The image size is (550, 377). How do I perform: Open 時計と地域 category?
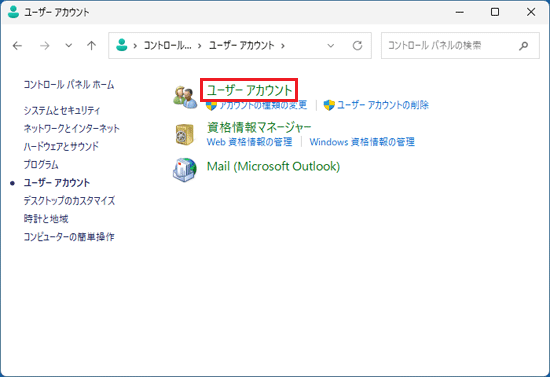[46, 219]
